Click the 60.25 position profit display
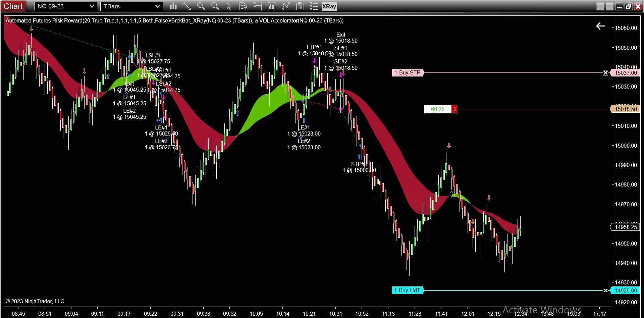 437,109
